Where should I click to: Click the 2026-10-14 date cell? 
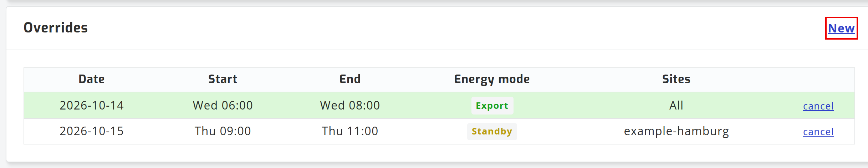(92, 106)
